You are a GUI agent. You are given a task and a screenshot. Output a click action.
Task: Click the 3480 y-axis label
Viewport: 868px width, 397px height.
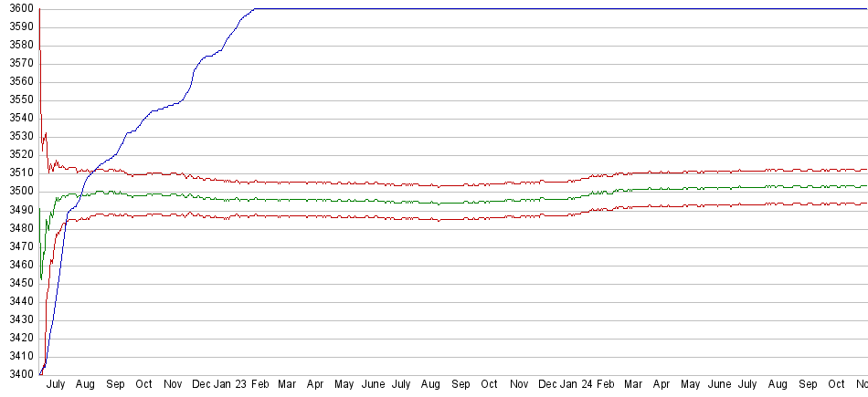click(17, 227)
